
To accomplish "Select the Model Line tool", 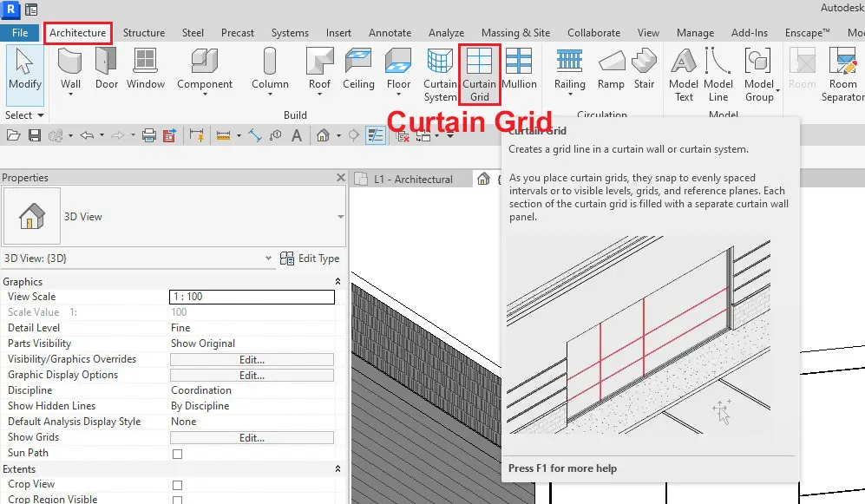I will (718, 75).
